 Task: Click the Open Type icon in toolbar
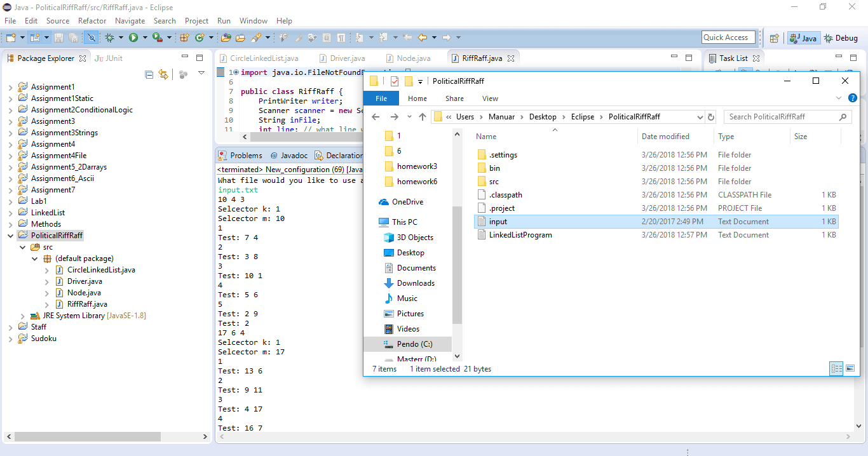226,37
